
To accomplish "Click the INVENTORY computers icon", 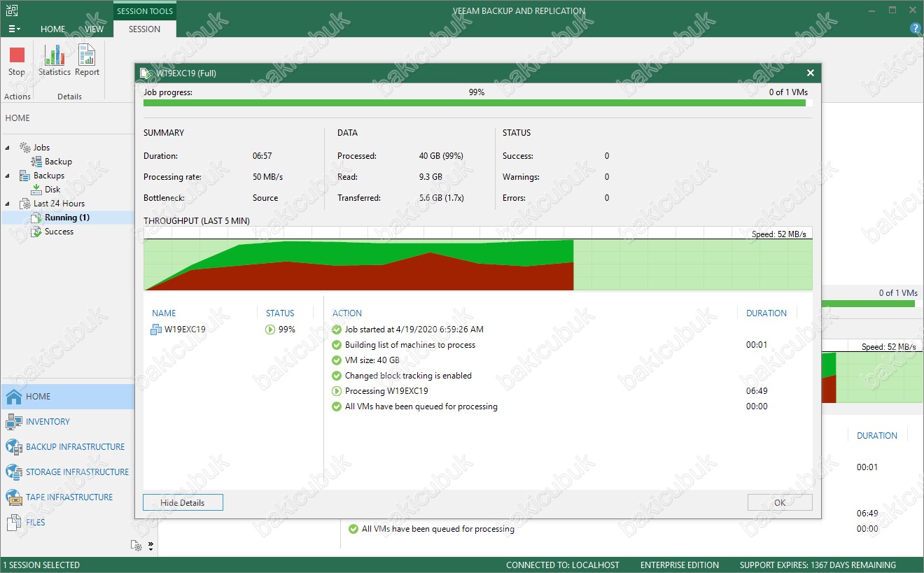I will [14, 421].
